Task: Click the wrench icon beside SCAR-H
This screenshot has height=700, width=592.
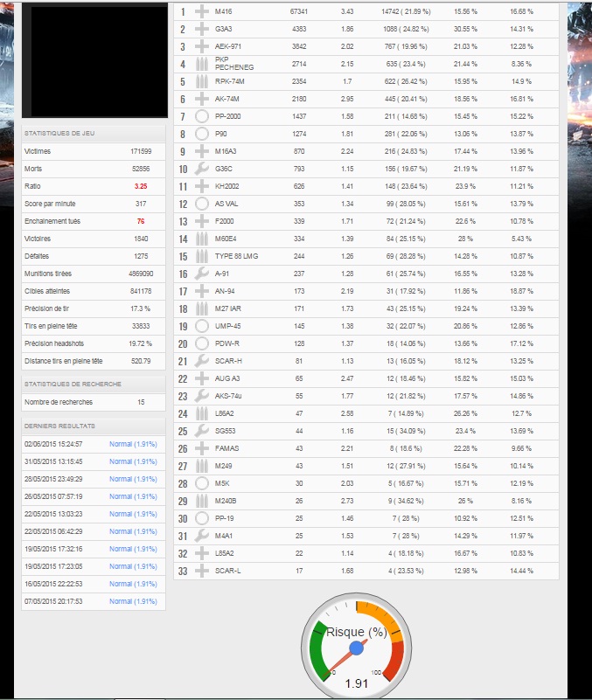Action: pyautogui.click(x=202, y=361)
